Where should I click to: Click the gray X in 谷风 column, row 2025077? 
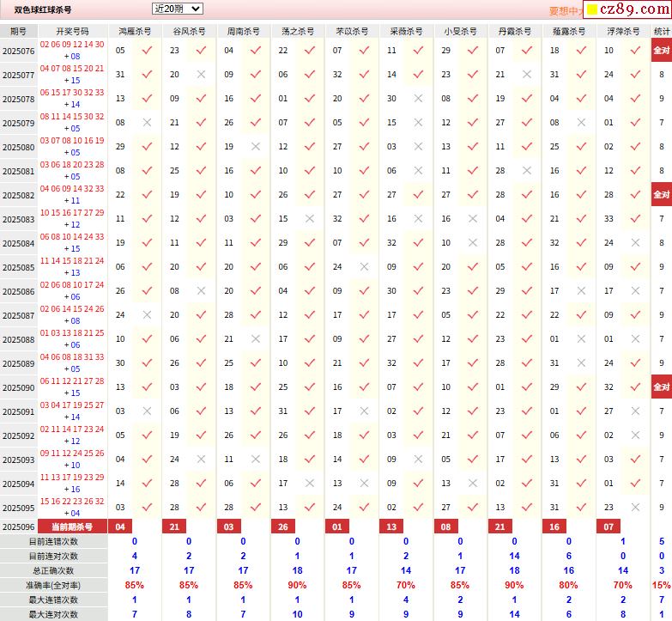coord(201,74)
